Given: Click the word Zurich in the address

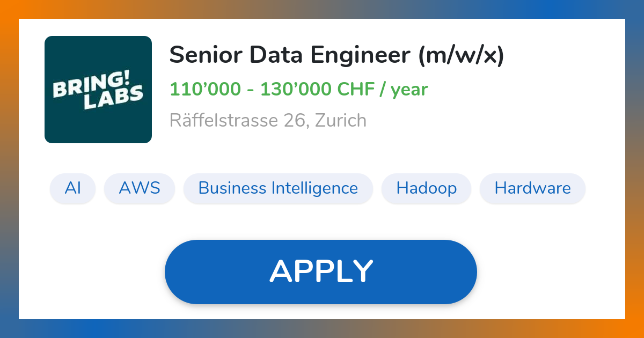Looking at the screenshot, I should click(x=340, y=120).
